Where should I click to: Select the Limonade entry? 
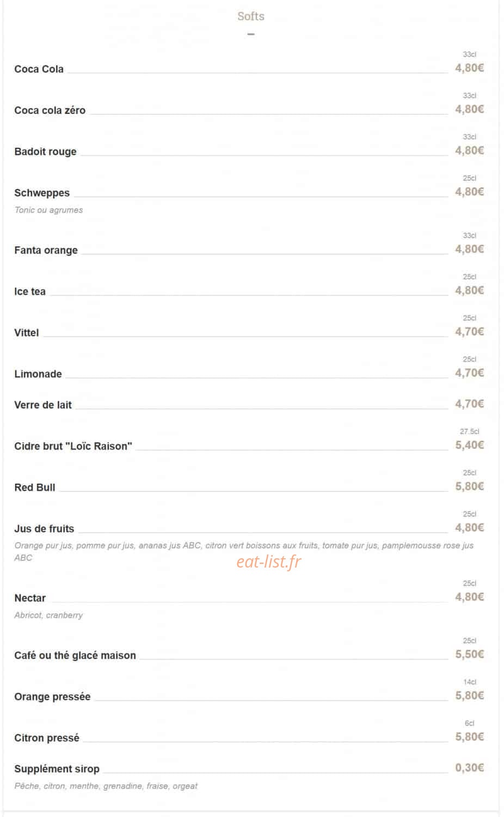click(38, 374)
